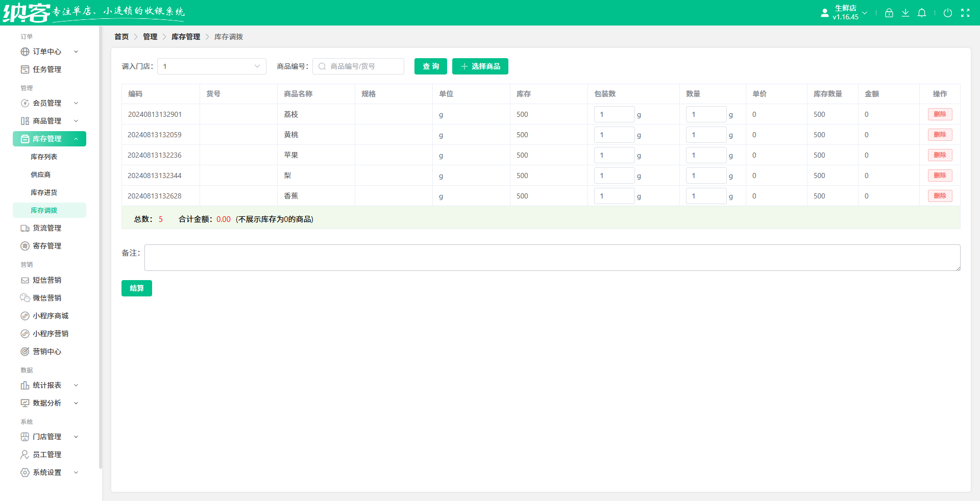Delete the 黄桃 row

click(x=940, y=135)
